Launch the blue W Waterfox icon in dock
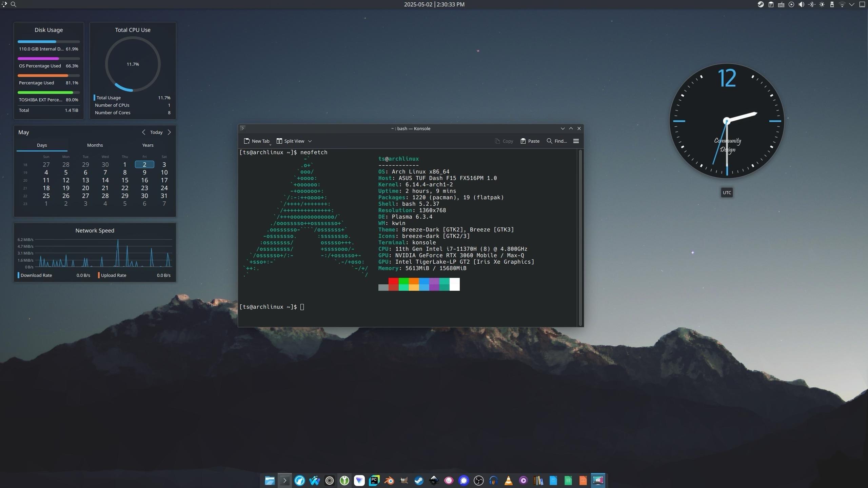This screenshot has width=868, height=488. click(315, 480)
